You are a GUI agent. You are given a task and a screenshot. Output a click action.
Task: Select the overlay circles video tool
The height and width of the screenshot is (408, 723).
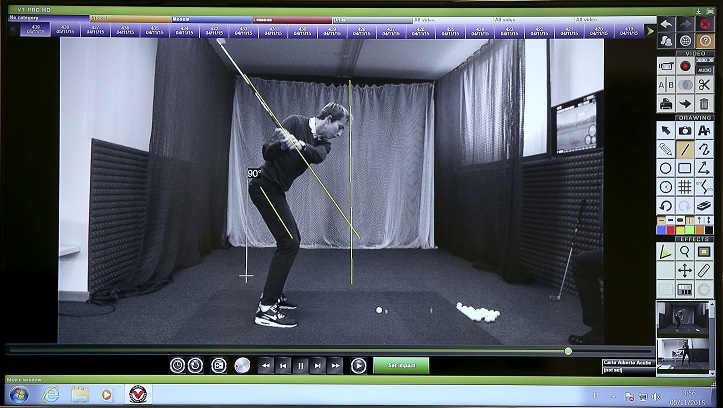pyautogui.click(x=685, y=85)
